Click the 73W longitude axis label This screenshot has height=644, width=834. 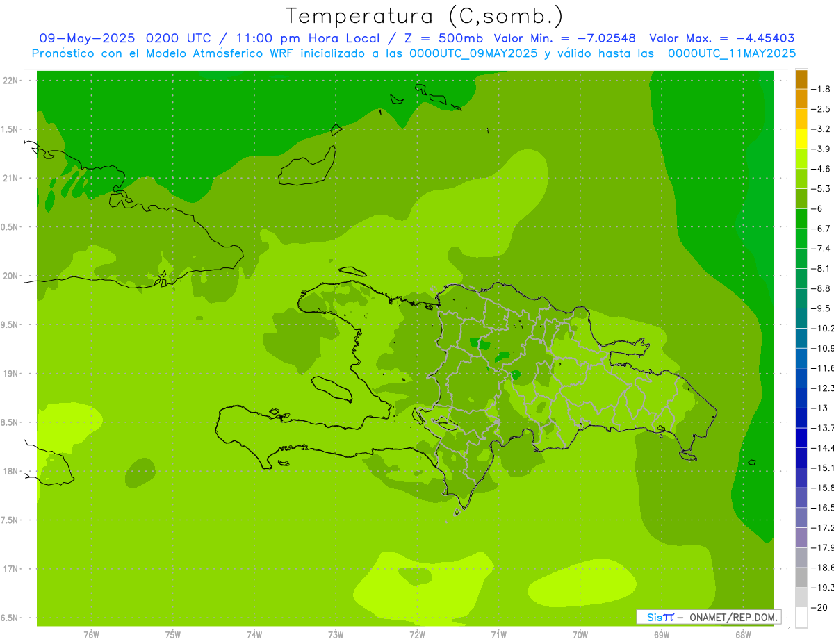coord(336,635)
